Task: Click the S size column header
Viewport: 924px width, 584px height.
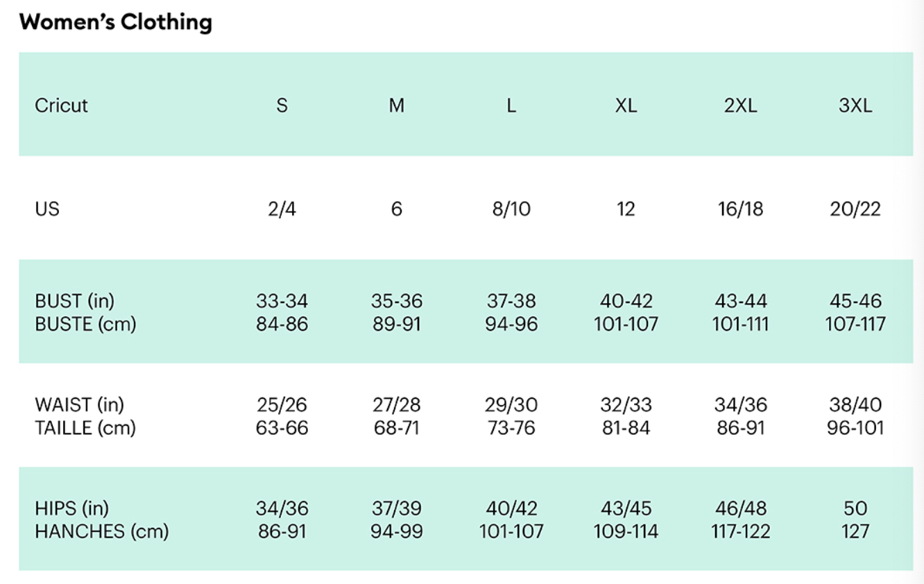Action: tap(282, 105)
